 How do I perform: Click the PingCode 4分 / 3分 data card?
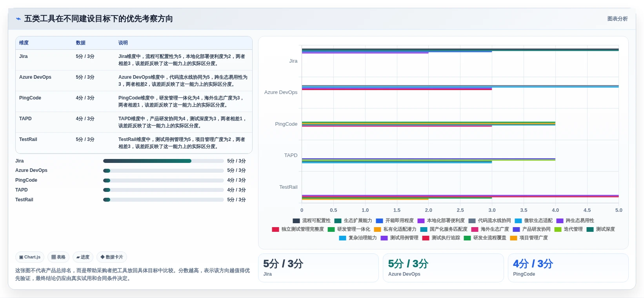tap(568, 268)
